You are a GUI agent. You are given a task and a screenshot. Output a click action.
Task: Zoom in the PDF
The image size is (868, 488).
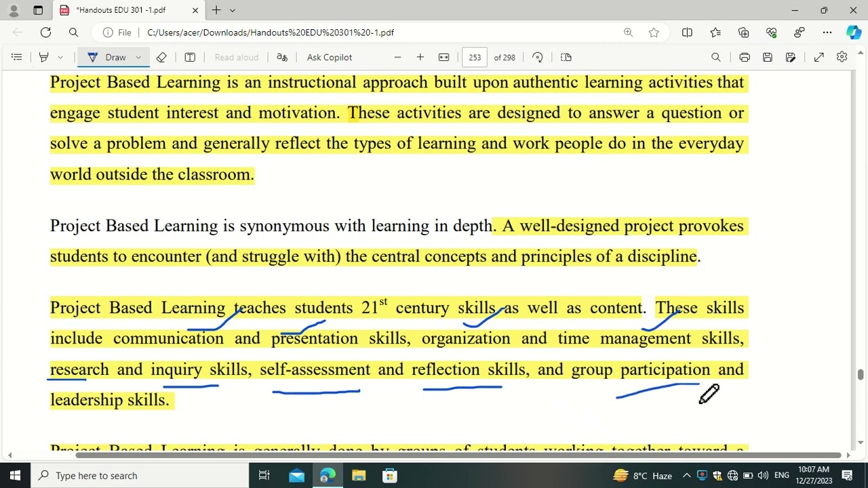tap(420, 58)
